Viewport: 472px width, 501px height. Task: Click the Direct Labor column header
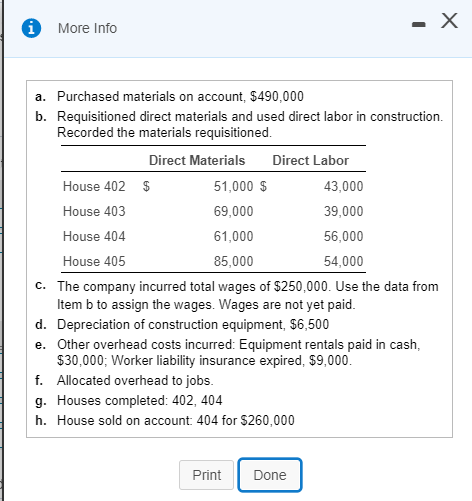[311, 160]
